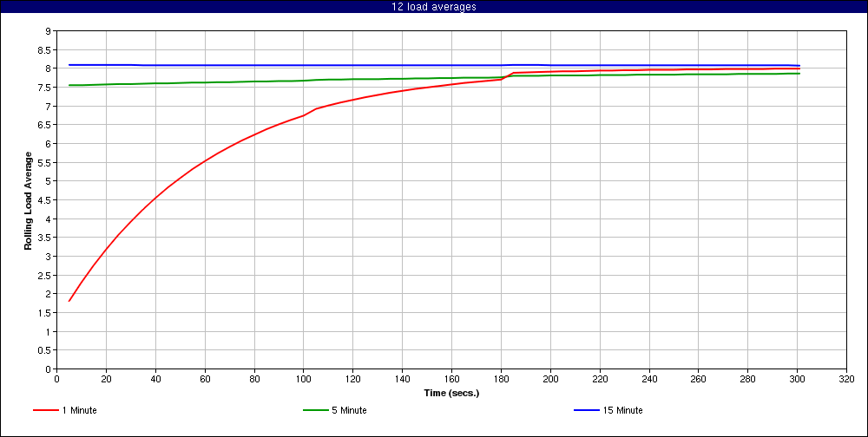
Task: Click the y-axis tick label 9
Action: click(x=49, y=31)
